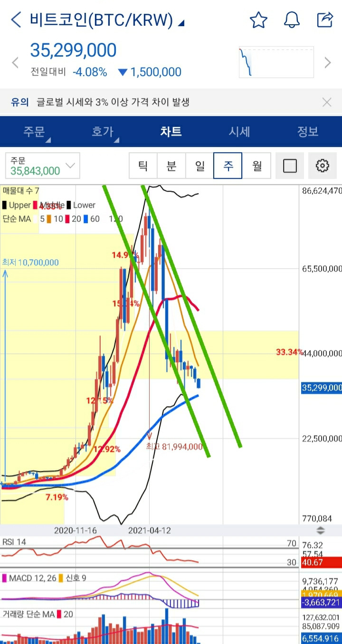The image size is (342, 644).
Task: Dismiss the 유의 notice with X
Action: [327, 102]
